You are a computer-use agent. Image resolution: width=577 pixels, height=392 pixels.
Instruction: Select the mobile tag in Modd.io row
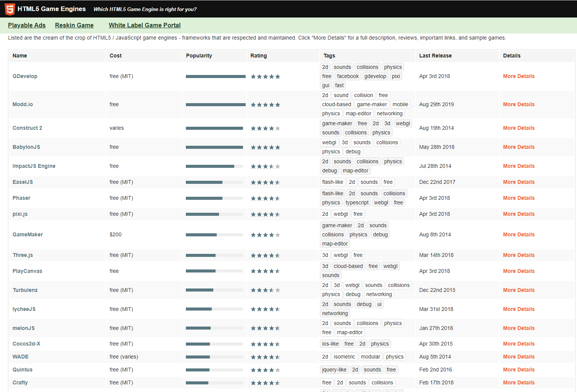pos(400,104)
